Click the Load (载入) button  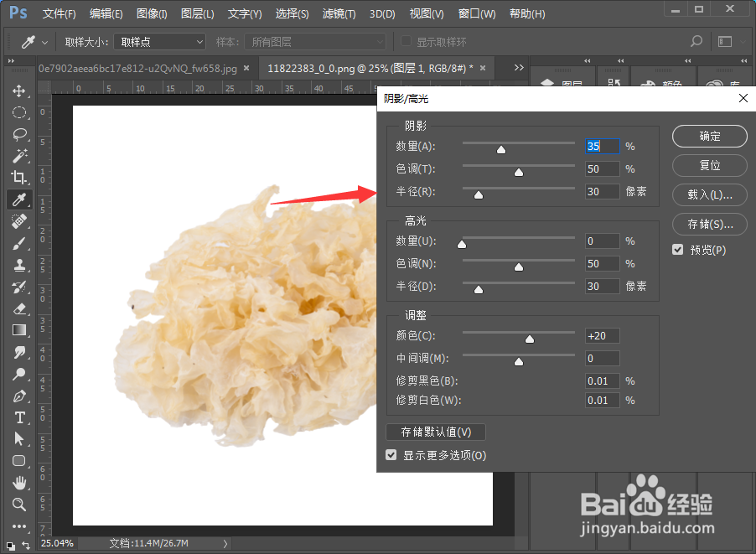click(x=710, y=194)
